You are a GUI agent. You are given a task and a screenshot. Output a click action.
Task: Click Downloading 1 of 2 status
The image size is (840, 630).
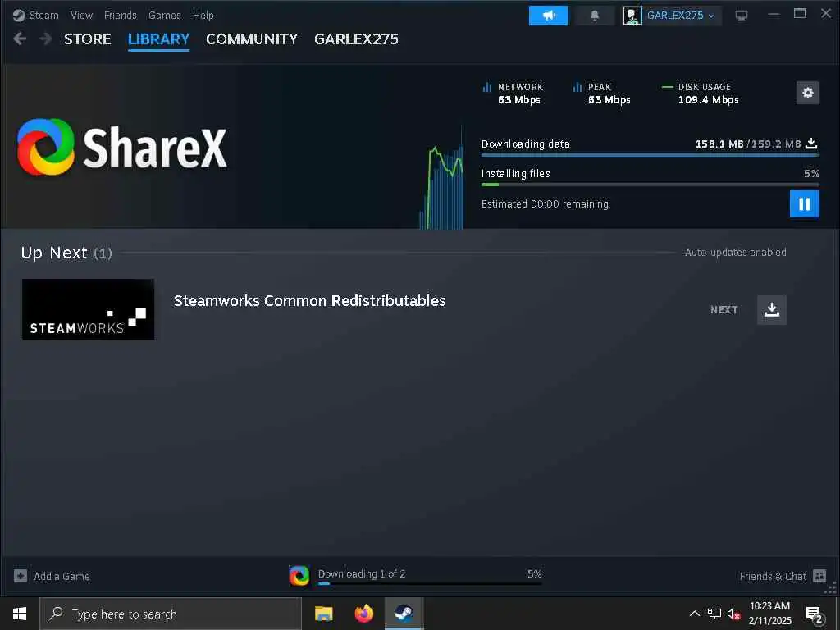tap(362, 573)
